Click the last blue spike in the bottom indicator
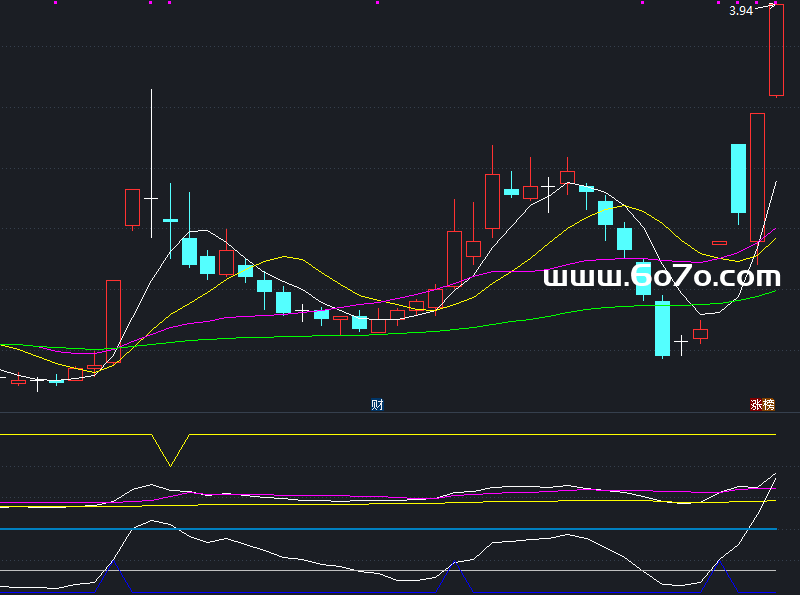 tap(720, 568)
